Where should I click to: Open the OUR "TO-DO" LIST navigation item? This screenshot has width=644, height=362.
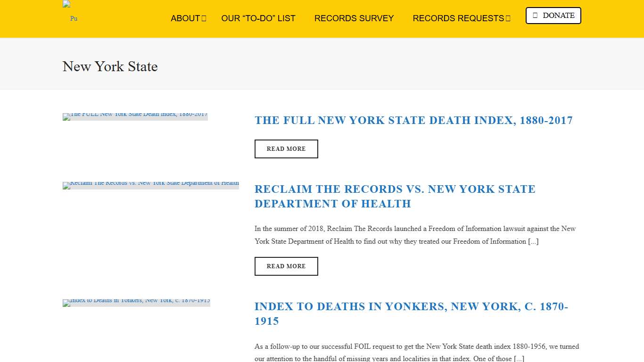click(x=258, y=18)
